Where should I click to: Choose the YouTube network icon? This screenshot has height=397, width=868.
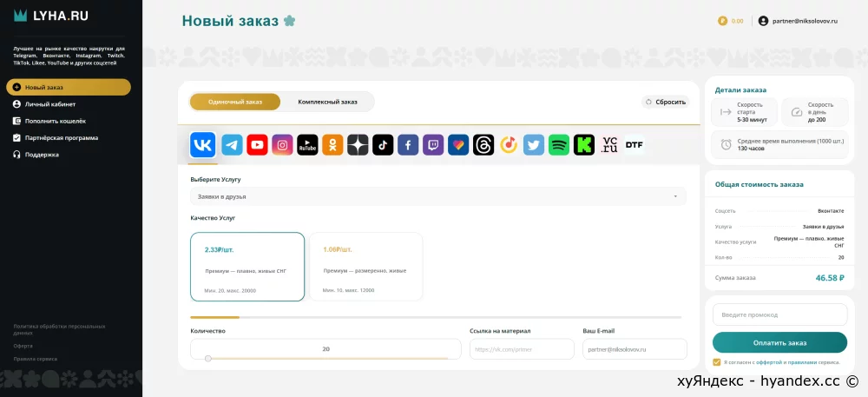pos(258,145)
